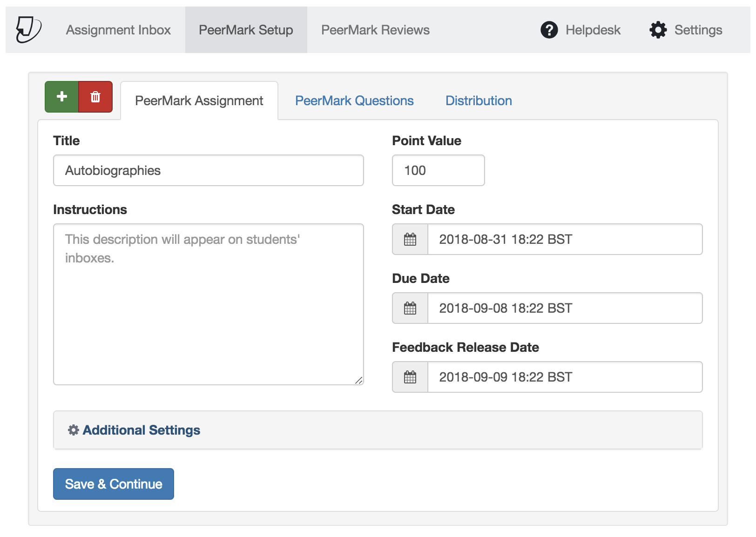Click the Feedback Release Date field 2018-09-09
756x537 pixels.
pos(565,377)
